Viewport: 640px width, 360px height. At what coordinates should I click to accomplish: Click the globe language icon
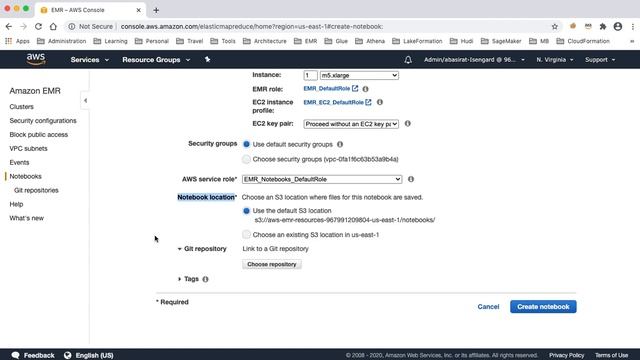pos(67,355)
